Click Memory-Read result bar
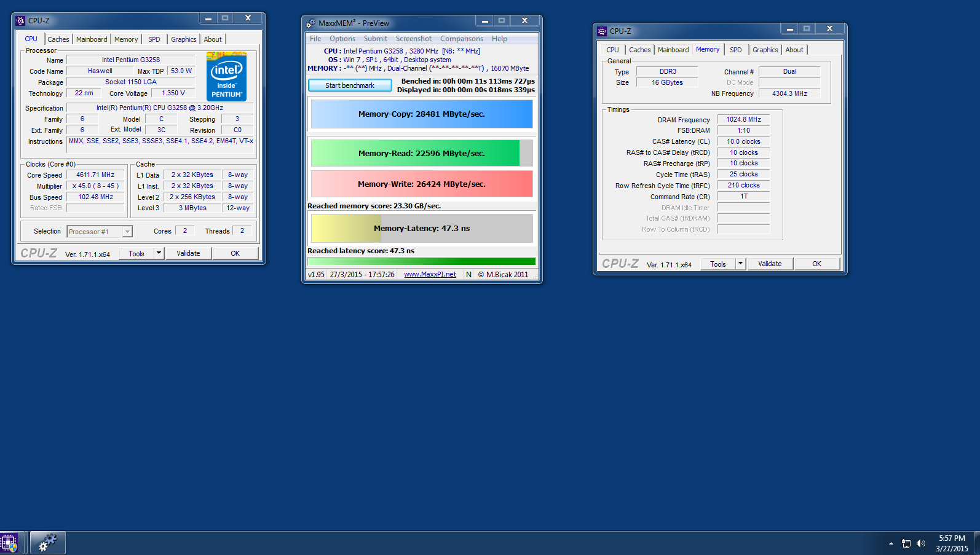The image size is (980, 555). pos(422,154)
